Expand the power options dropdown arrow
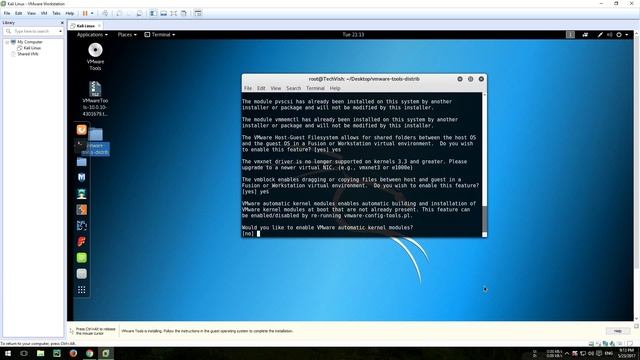The height and width of the screenshot is (360, 640). [92, 13]
